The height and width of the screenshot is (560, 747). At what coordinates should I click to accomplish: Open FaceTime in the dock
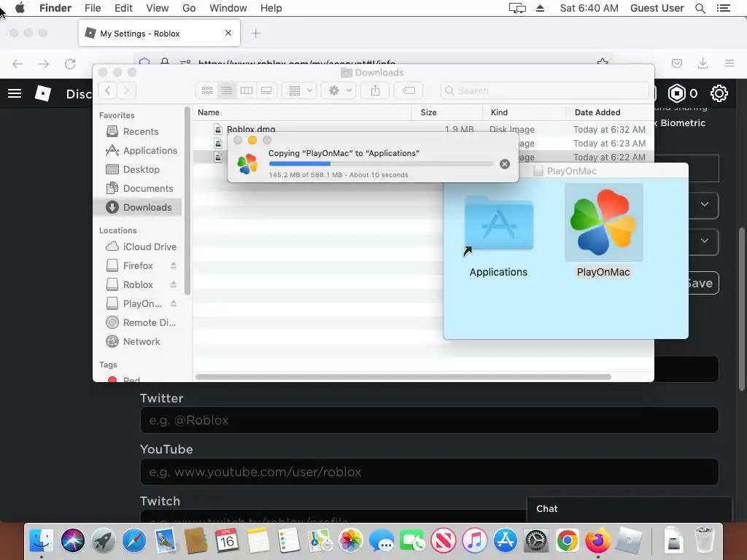tap(413, 541)
